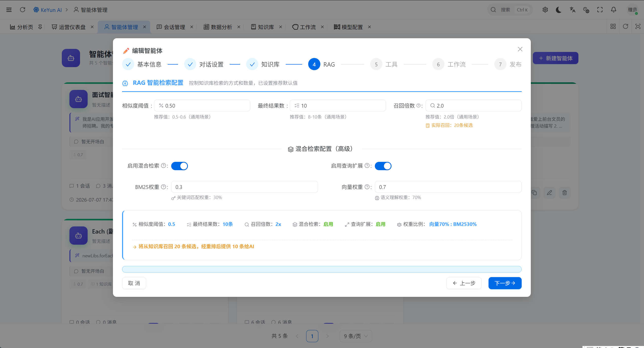Copy agent via copy icon on card

coord(534,193)
